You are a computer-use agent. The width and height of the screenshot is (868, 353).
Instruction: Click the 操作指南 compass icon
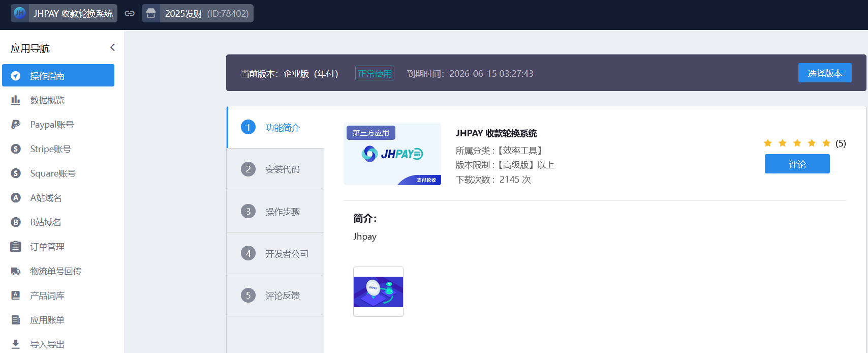click(16, 76)
